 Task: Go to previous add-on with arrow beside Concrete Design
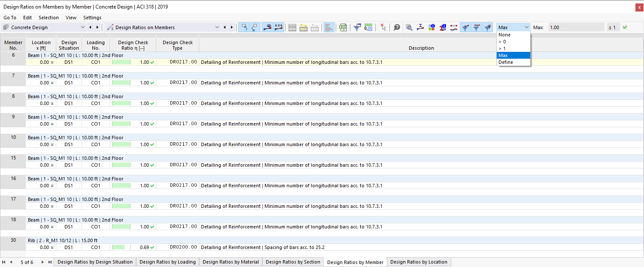[x=90, y=27]
